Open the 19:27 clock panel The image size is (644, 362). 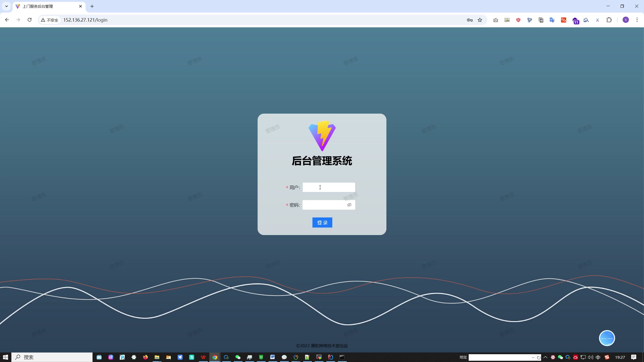click(x=620, y=357)
